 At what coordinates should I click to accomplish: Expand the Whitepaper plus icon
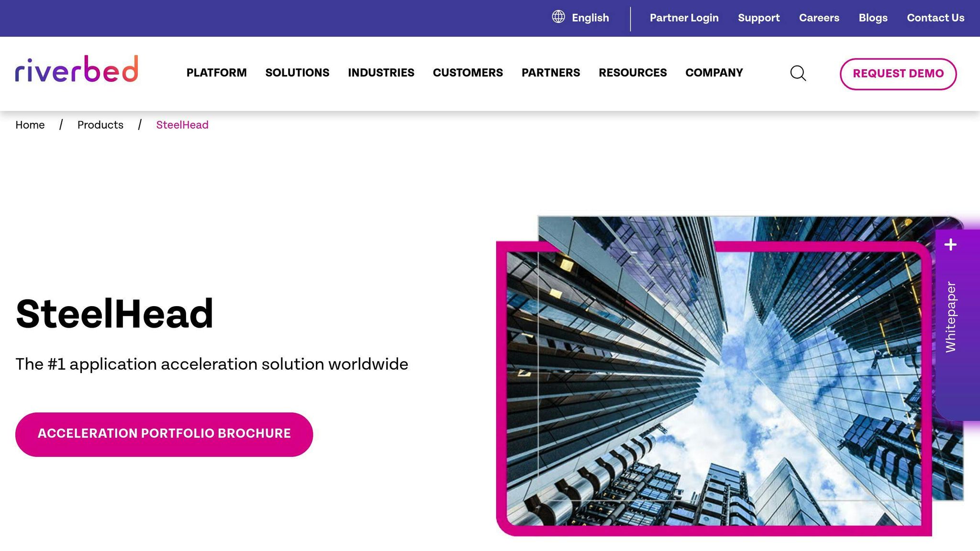pos(950,245)
